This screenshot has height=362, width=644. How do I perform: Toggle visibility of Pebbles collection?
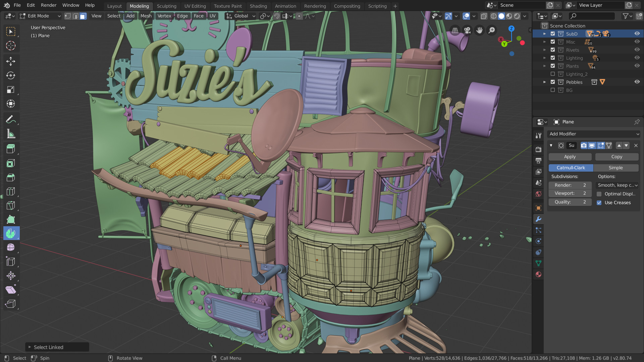point(637,82)
